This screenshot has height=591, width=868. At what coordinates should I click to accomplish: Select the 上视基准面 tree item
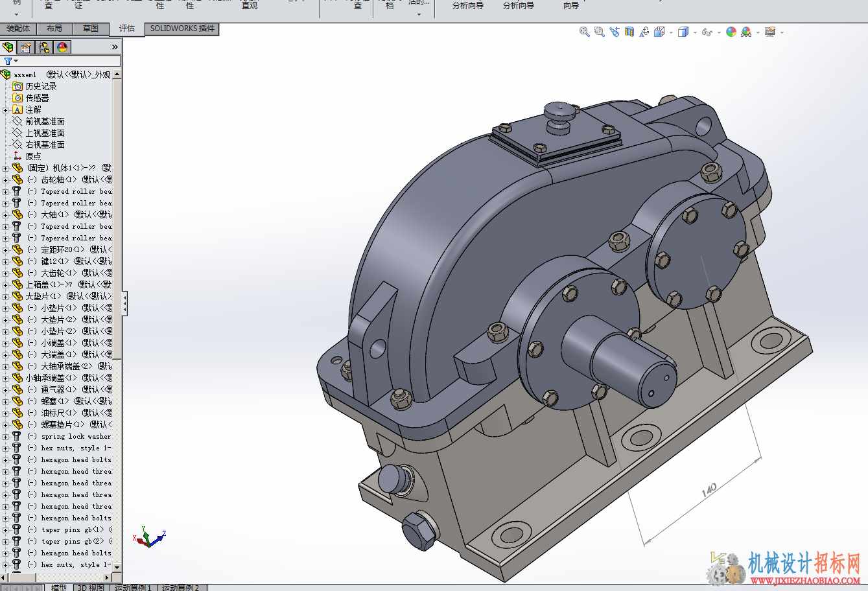point(45,133)
